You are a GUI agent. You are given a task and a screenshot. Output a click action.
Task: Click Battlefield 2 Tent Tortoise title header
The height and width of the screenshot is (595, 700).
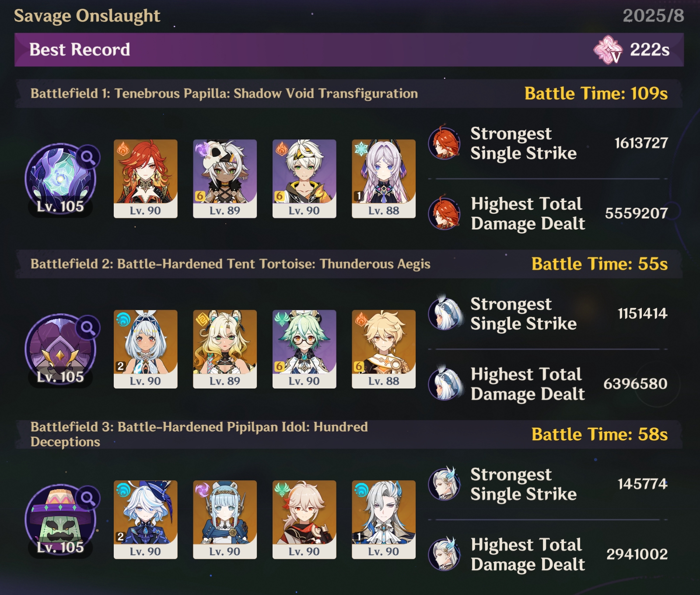231,264
